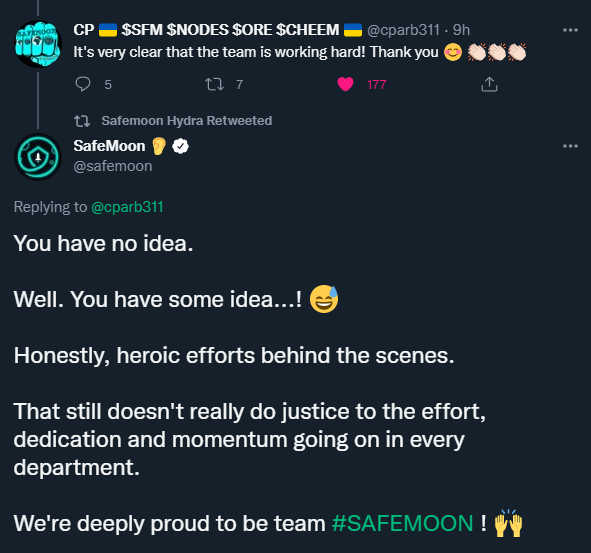Open SafeMoon's profile avatar

38,157
